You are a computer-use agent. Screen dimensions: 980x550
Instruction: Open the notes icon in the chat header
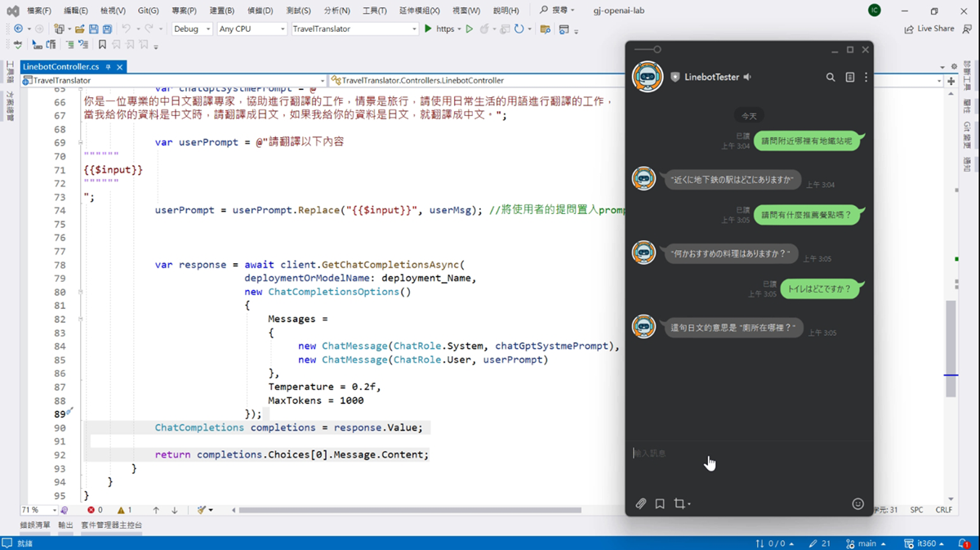[x=849, y=78]
